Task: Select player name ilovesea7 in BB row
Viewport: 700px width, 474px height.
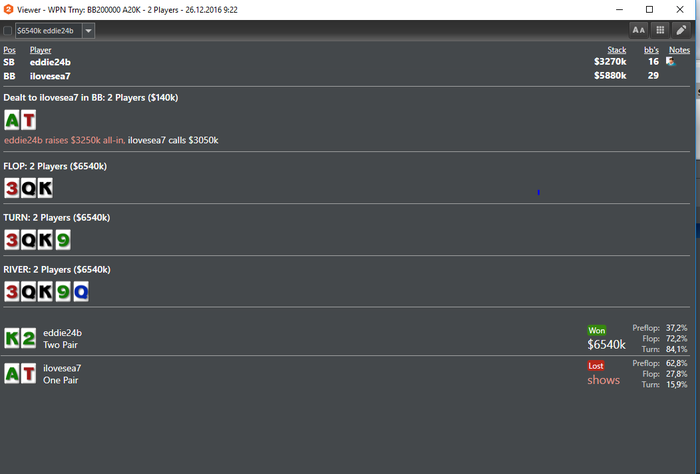Action: click(50, 76)
